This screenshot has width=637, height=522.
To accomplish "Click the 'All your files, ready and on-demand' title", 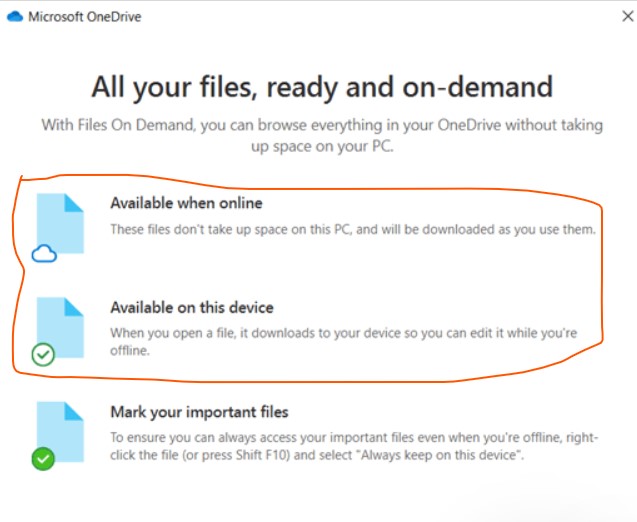I will tap(322, 87).
